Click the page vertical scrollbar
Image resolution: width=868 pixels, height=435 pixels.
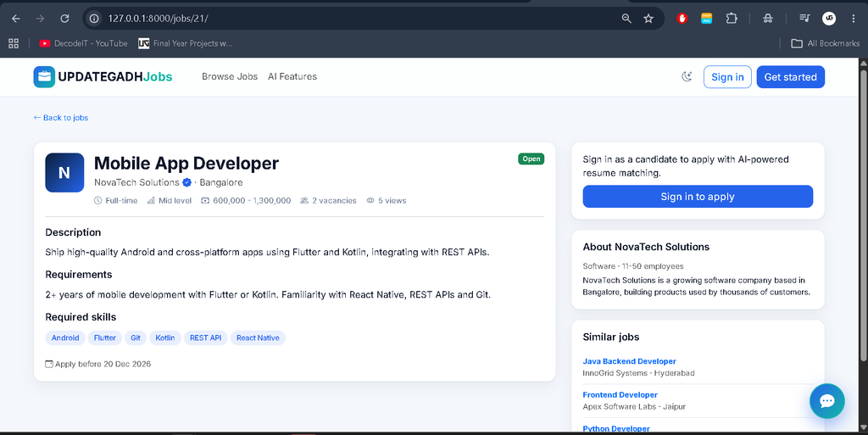(x=863, y=215)
